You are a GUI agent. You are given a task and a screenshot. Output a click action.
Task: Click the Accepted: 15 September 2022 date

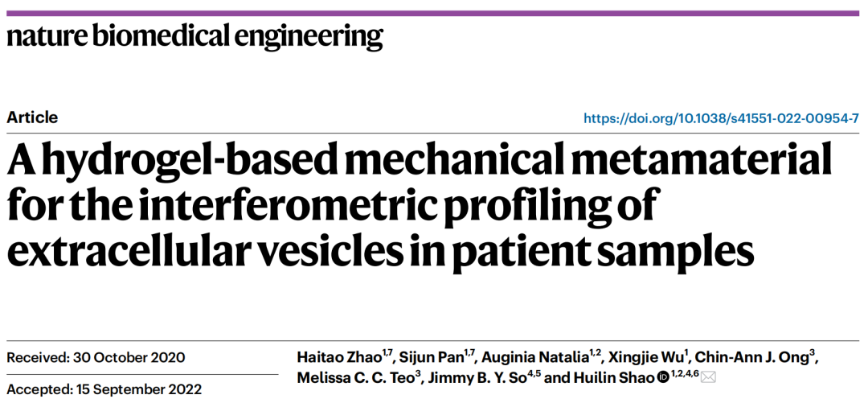point(104,389)
